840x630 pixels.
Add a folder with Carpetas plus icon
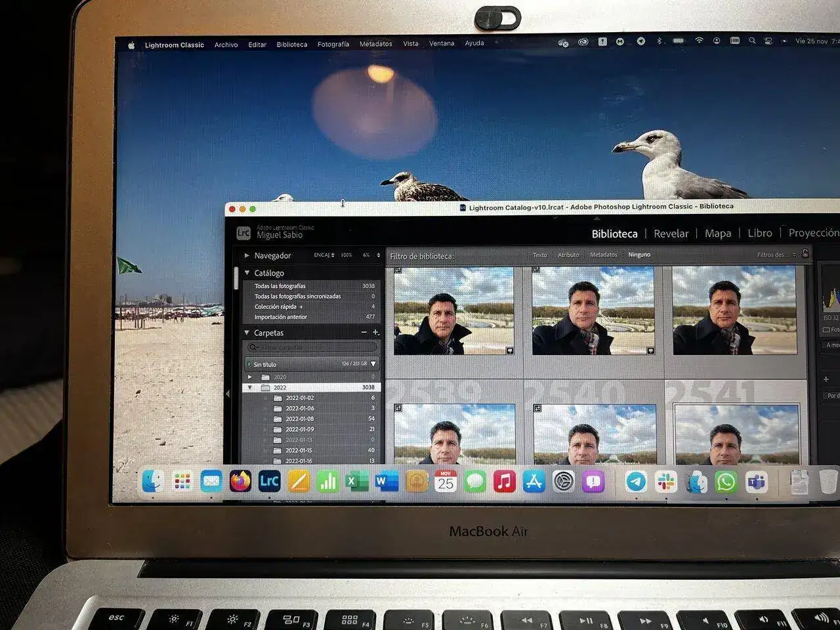(x=376, y=333)
